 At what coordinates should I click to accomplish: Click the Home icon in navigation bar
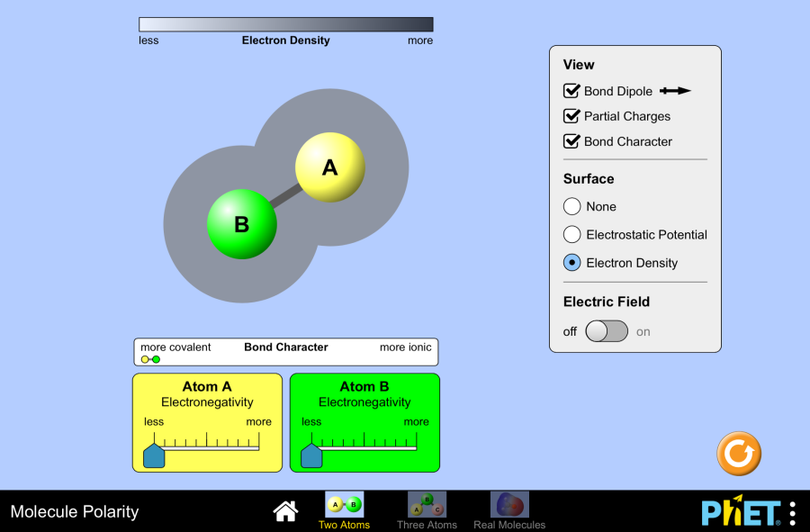285,511
